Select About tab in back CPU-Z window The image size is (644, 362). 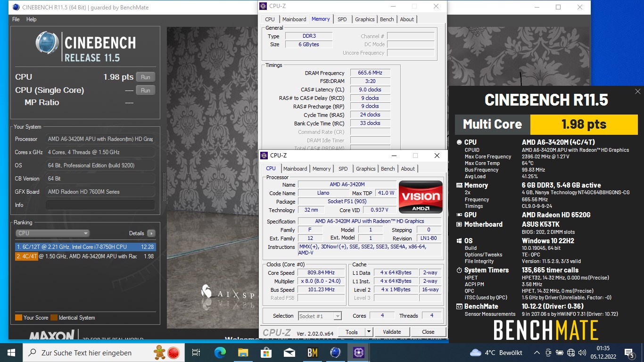click(x=407, y=19)
